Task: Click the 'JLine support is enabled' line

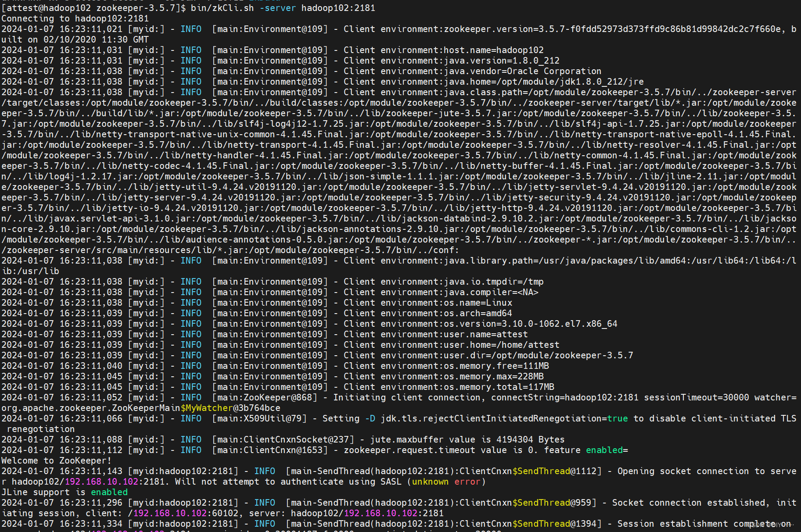Action: (65, 492)
